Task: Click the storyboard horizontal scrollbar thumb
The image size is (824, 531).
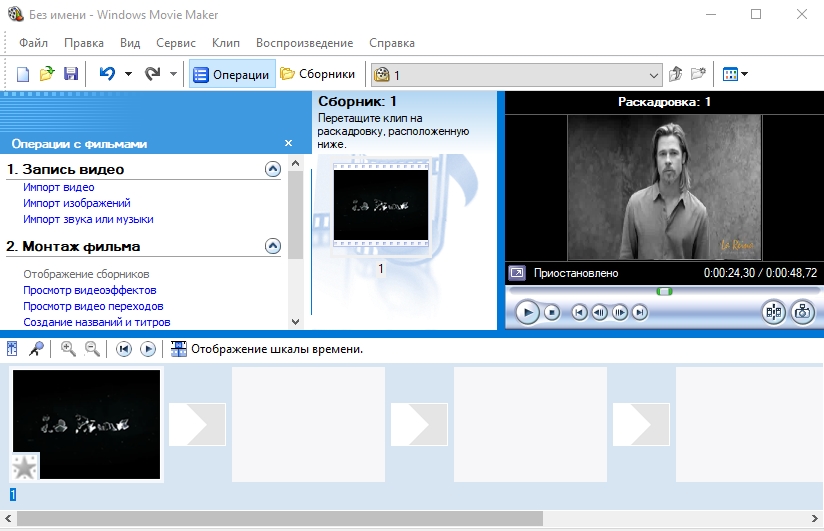Action: click(280, 518)
